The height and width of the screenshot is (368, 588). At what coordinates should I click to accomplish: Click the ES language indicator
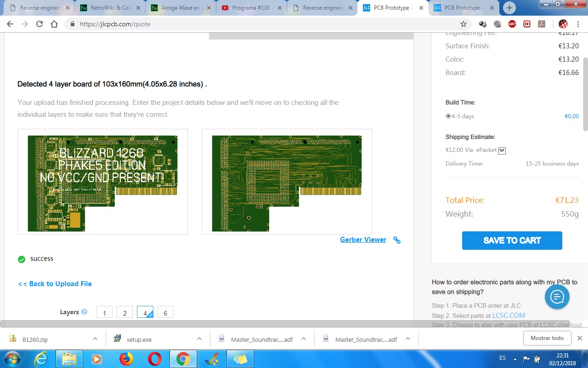pyautogui.click(x=503, y=358)
